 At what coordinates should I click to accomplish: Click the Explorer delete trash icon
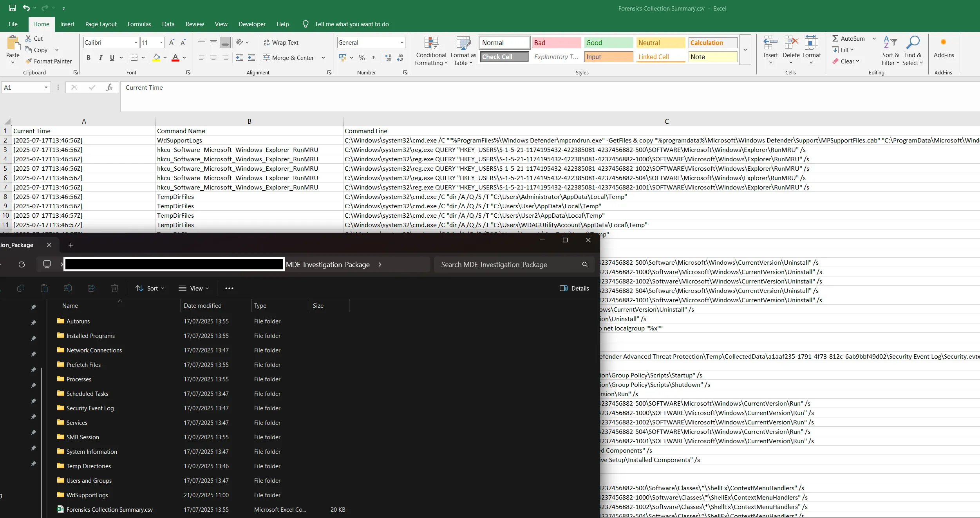115,289
